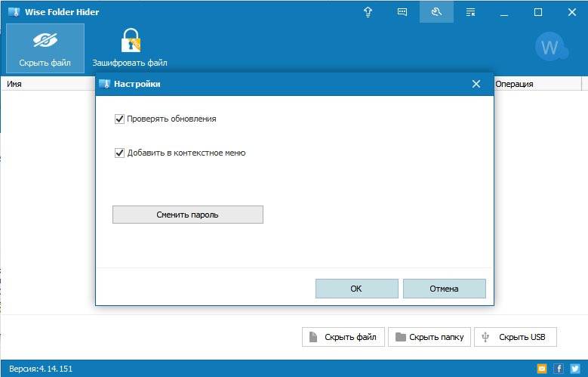Screen dimensions: 588x377
Task: Open the Facebook icon in status bar
Action: (559, 369)
